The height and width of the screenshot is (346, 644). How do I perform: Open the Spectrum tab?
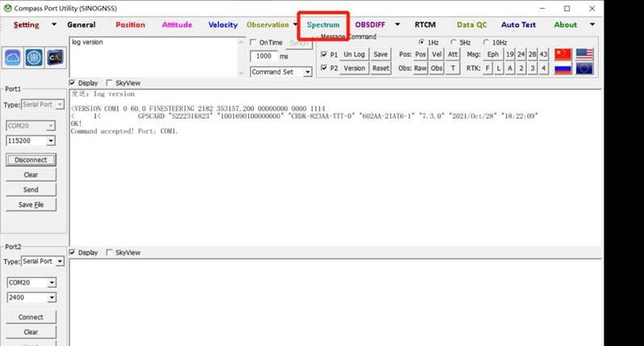(x=323, y=24)
